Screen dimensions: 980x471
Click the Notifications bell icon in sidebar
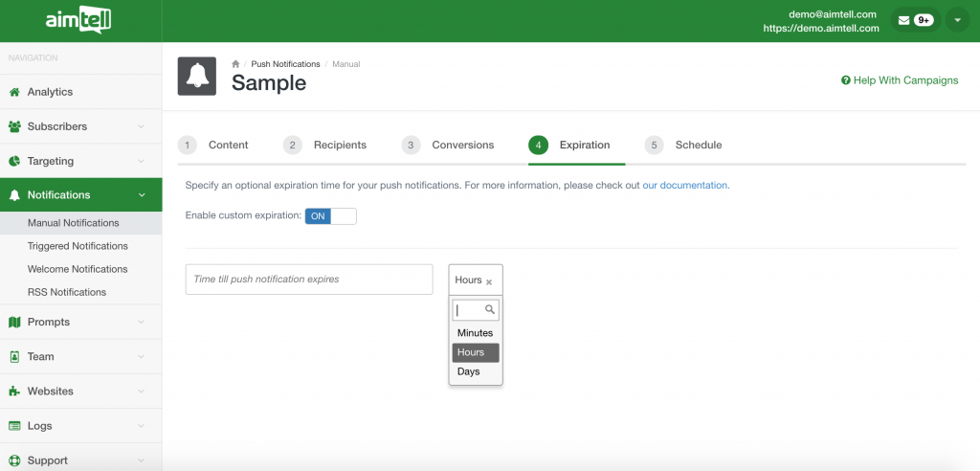(14, 195)
